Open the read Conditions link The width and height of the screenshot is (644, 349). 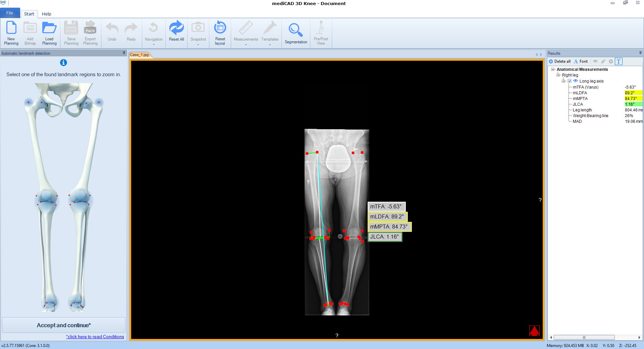pyautogui.click(x=95, y=337)
